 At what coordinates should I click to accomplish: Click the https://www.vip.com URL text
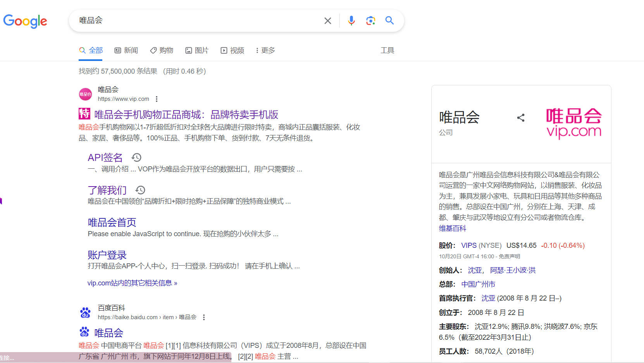click(x=123, y=99)
